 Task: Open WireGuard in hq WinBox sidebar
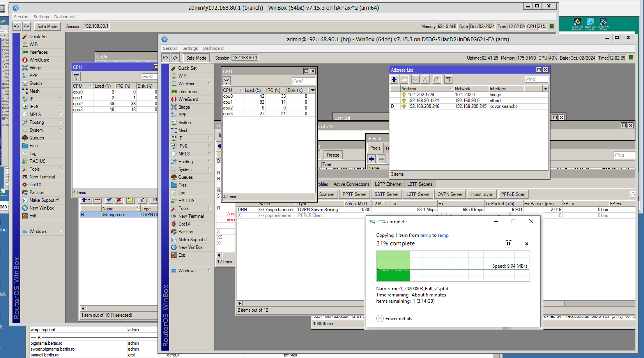(188, 99)
